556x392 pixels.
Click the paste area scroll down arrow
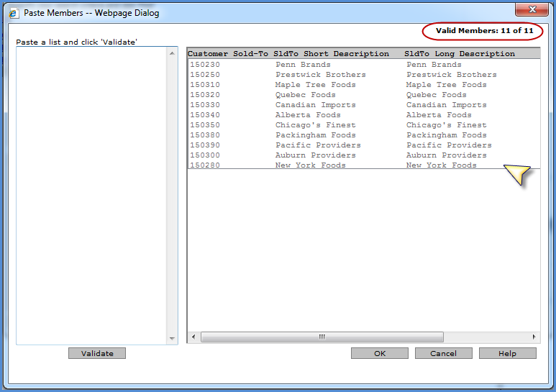click(x=172, y=338)
